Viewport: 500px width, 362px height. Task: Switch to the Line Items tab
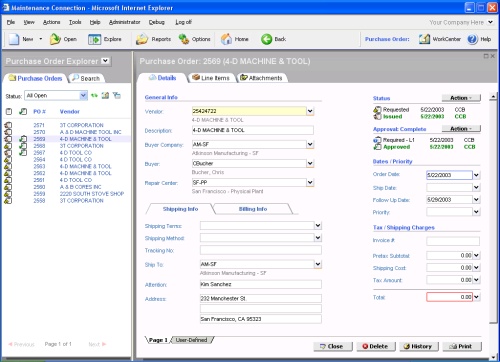211,78
